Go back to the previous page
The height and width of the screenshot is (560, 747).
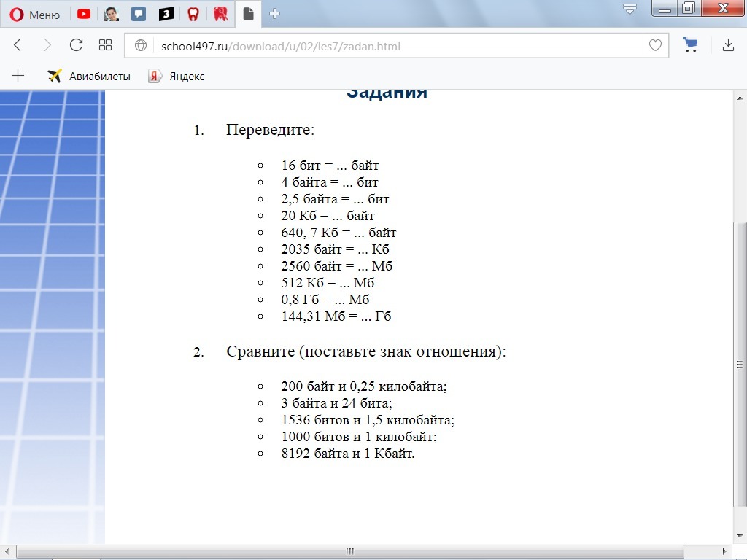(x=18, y=45)
